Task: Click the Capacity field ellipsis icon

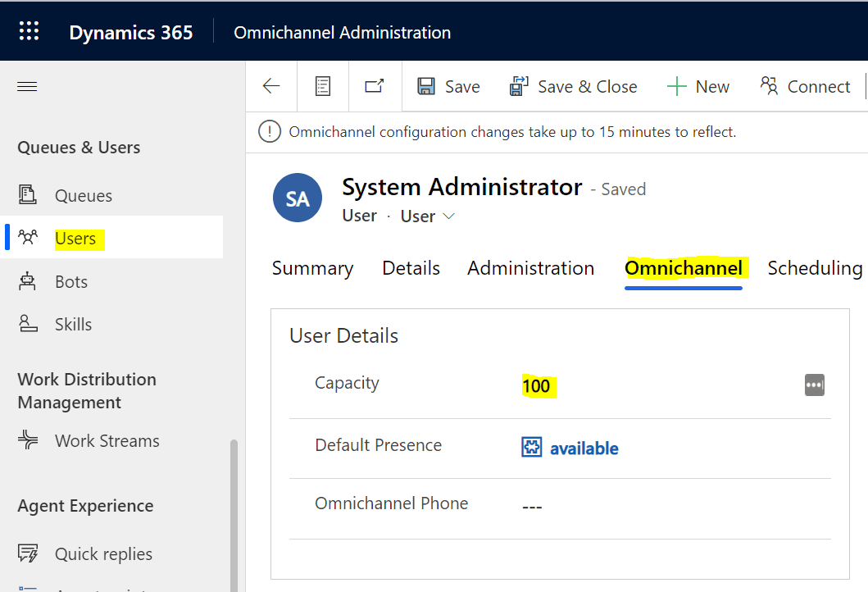Action: 814,385
